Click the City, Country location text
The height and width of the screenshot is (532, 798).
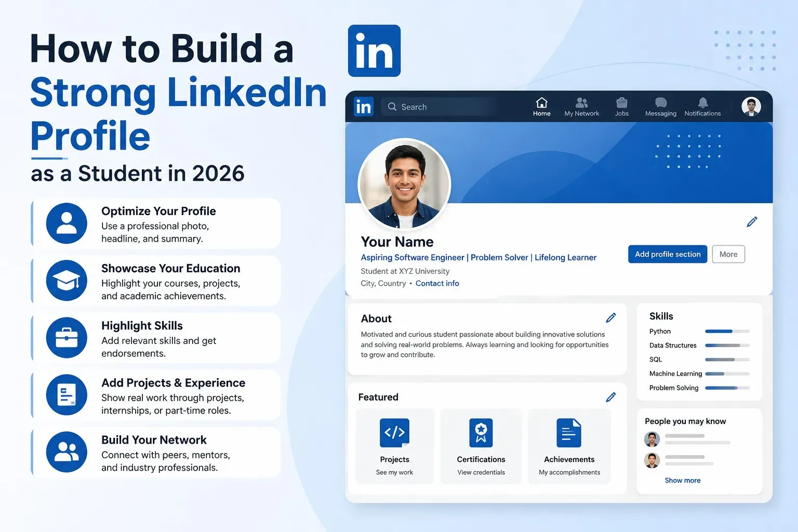tap(383, 283)
